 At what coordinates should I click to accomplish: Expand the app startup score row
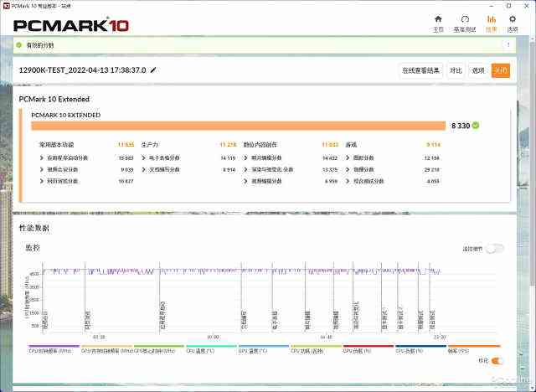(40, 157)
